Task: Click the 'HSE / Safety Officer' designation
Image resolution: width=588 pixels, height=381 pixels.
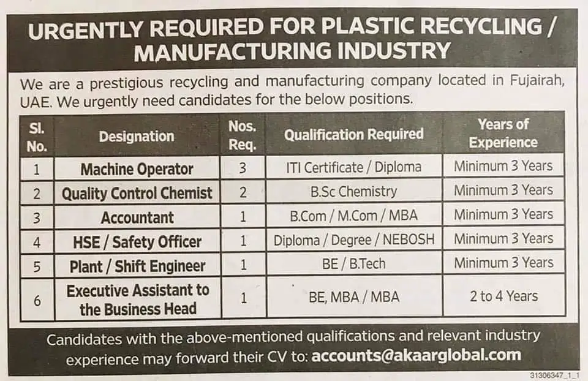Action: (137, 242)
